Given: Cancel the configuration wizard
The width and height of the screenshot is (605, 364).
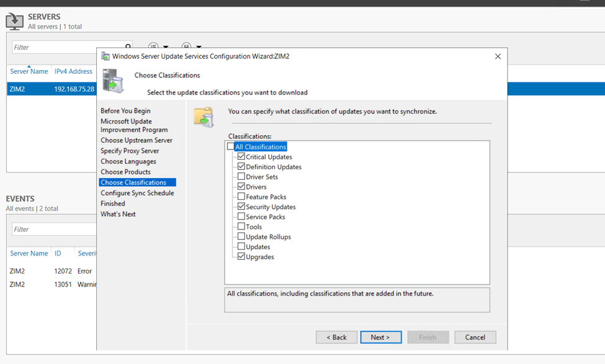Looking at the screenshot, I should click(475, 337).
